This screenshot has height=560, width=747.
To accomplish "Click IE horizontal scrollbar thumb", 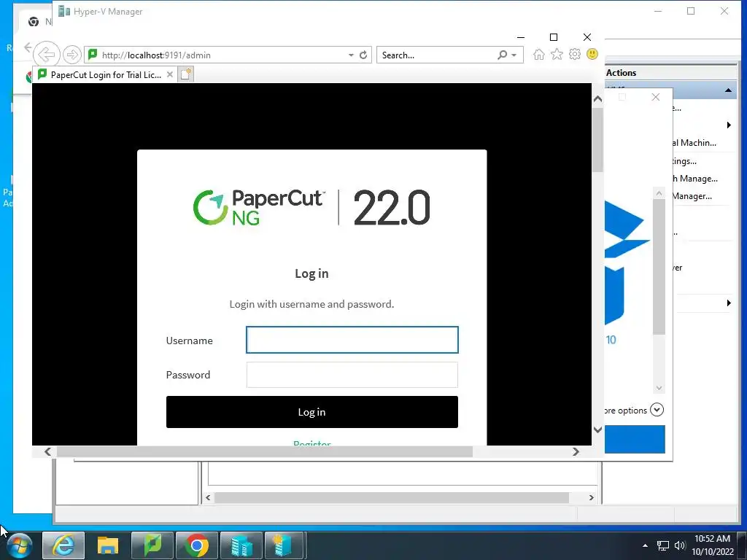I will pyautogui.click(x=264, y=451).
